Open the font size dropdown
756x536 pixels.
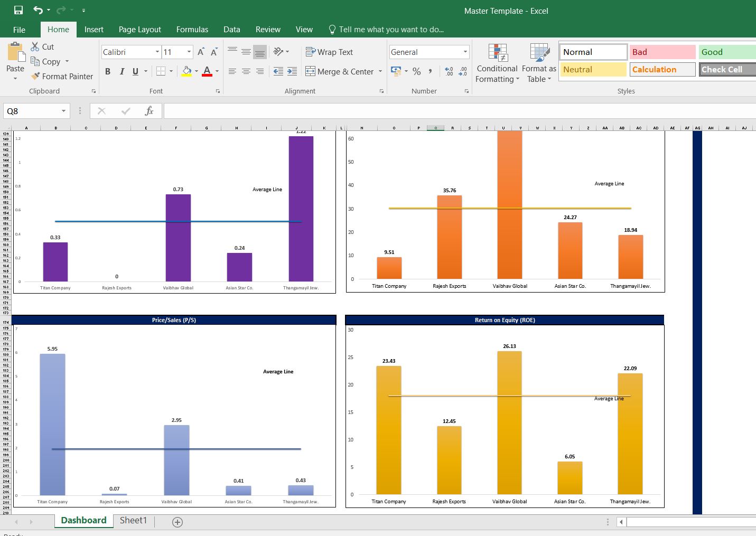189,52
